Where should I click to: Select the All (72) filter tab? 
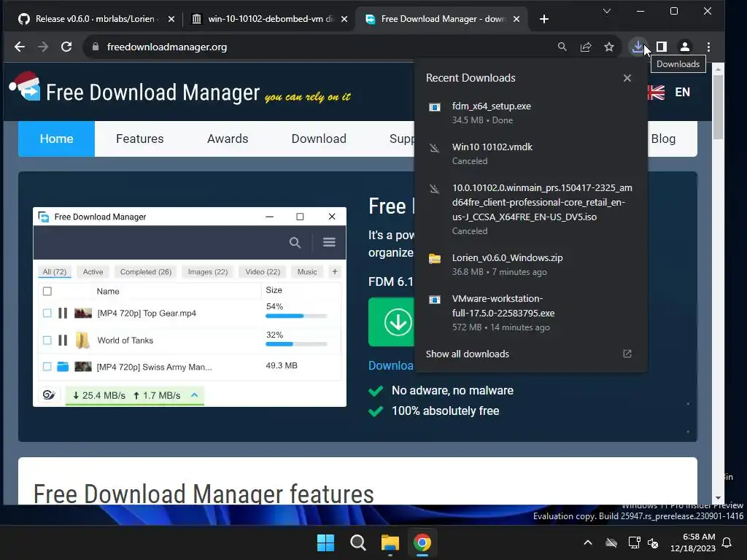[54, 271]
